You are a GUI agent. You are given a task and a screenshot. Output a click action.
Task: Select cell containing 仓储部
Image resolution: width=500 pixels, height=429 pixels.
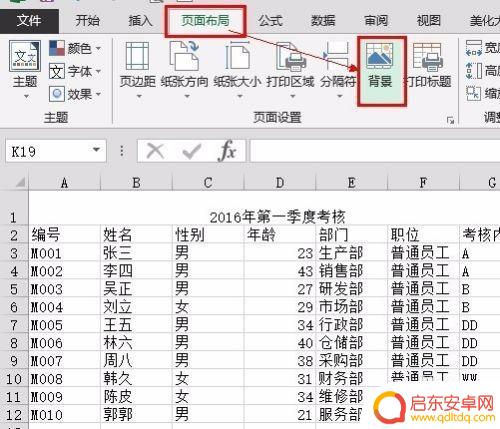[x=351, y=343]
